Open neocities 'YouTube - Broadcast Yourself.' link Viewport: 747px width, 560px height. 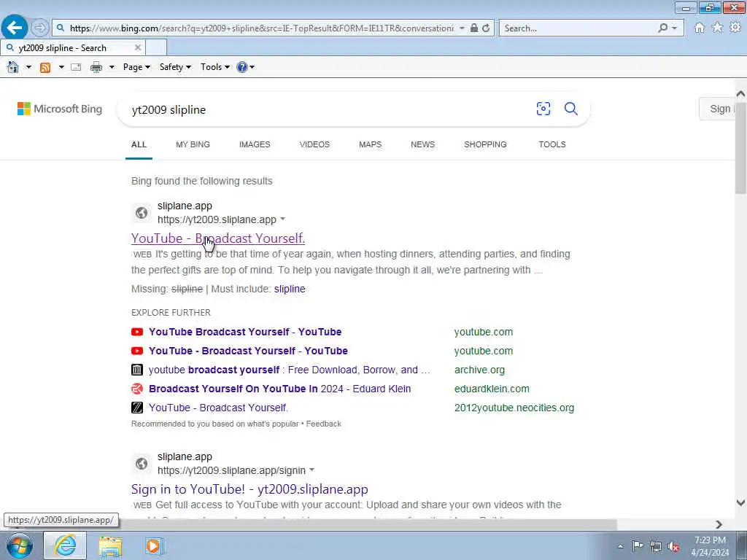[x=218, y=408]
